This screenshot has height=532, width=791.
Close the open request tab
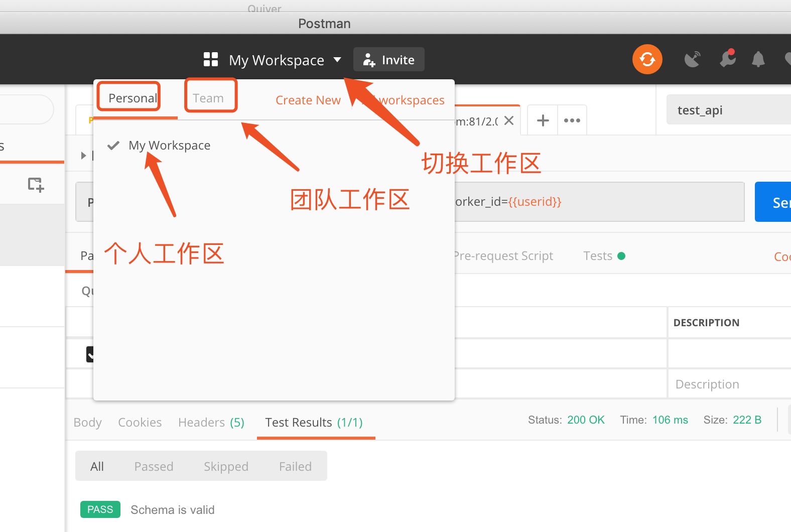(509, 120)
